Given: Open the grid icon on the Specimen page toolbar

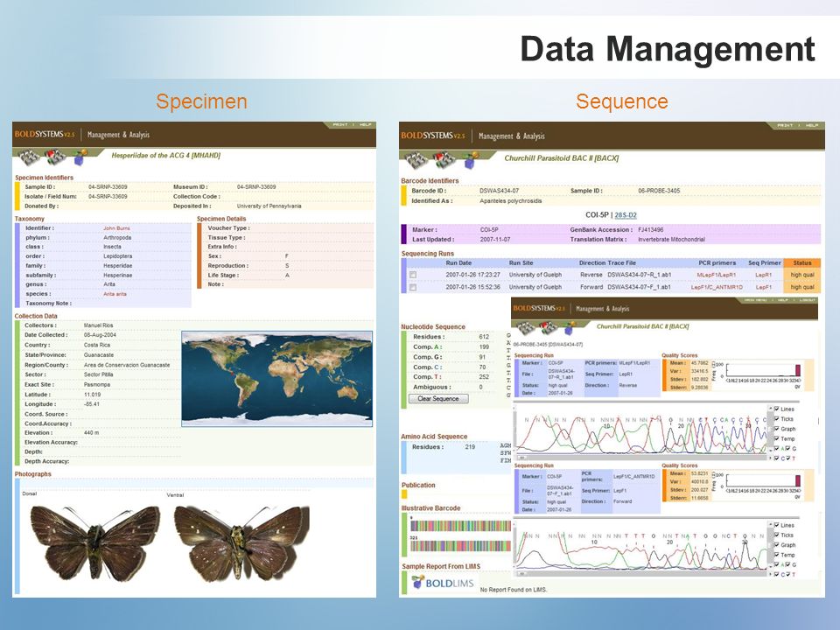Looking at the screenshot, I should (28, 157).
